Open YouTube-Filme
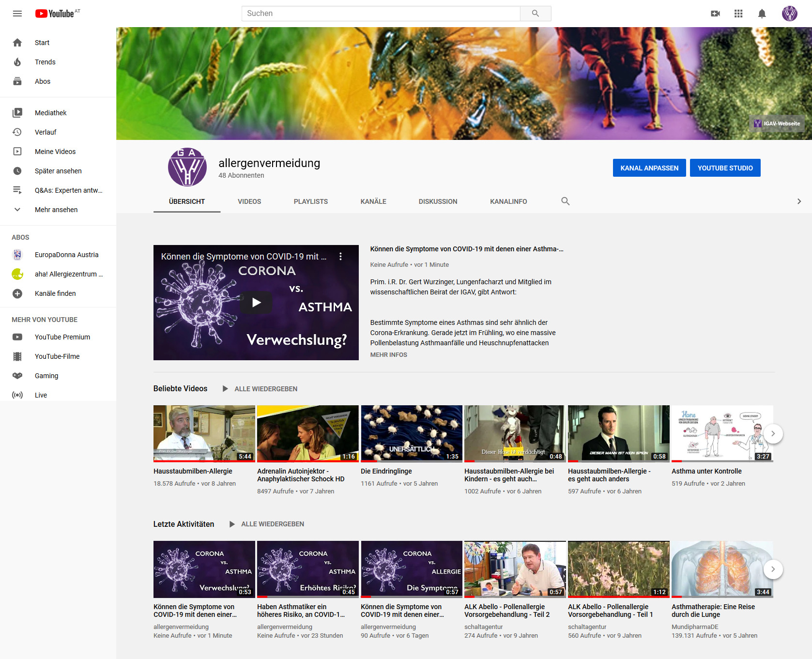This screenshot has width=812, height=659. [58, 356]
